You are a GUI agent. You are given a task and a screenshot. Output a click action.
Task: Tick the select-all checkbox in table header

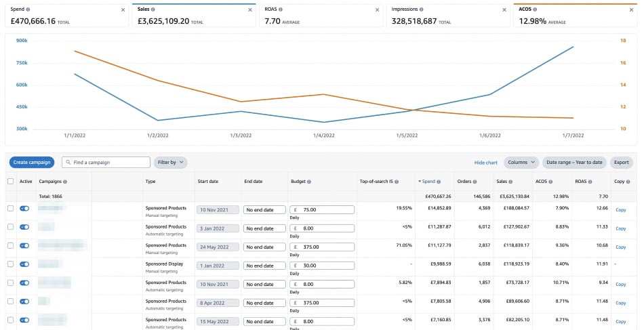(10, 182)
